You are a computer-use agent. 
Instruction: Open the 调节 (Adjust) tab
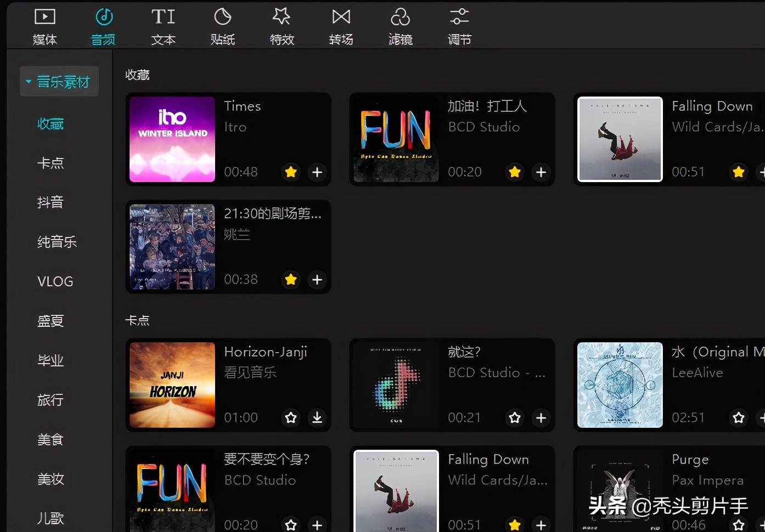coord(459,27)
